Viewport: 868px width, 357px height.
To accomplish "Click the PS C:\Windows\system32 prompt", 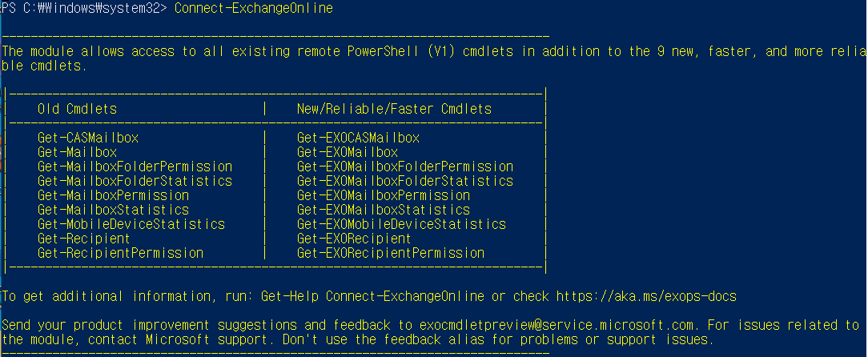I will click(83, 8).
